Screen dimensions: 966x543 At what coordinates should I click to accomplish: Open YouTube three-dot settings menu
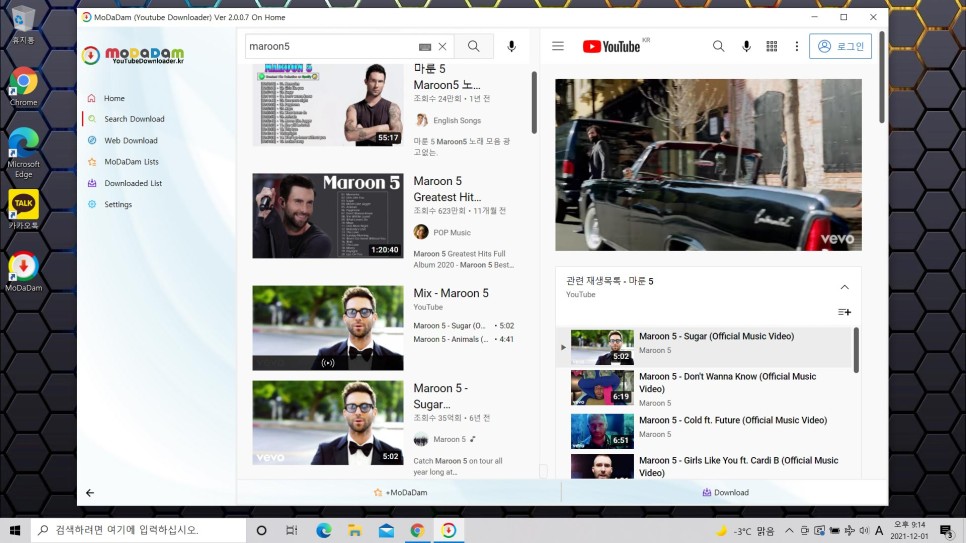797,46
